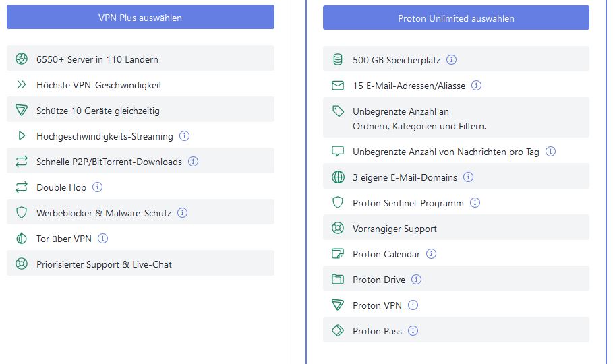Click the globe icon for 6550+ Server
The height and width of the screenshot is (364, 615).
[22, 59]
